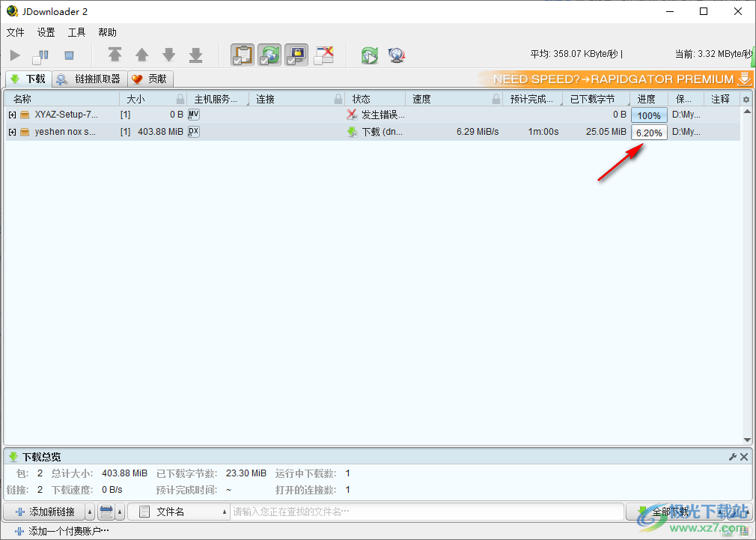Toggle premium lock monitor icon
The height and width of the screenshot is (540, 756).
coord(296,55)
